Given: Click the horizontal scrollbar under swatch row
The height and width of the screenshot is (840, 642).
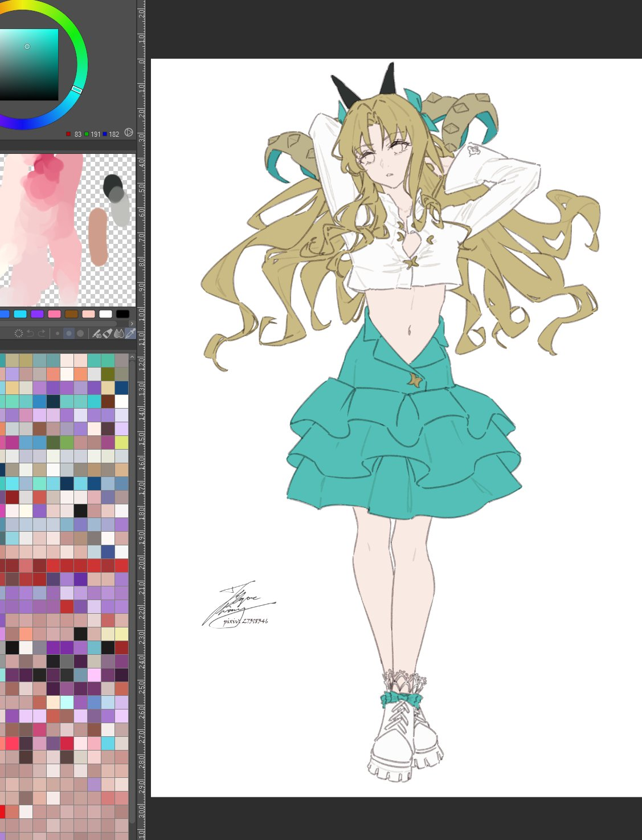Looking at the screenshot, I should point(58,324).
